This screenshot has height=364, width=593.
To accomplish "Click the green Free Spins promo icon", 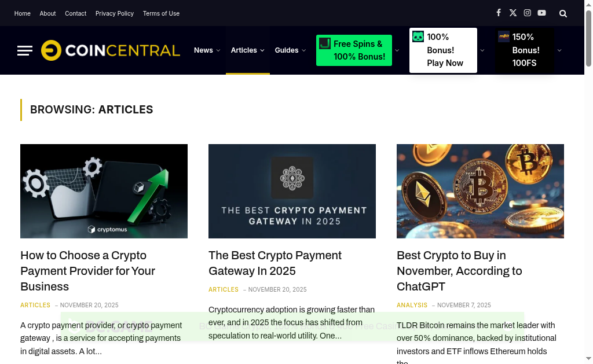I will click(325, 43).
